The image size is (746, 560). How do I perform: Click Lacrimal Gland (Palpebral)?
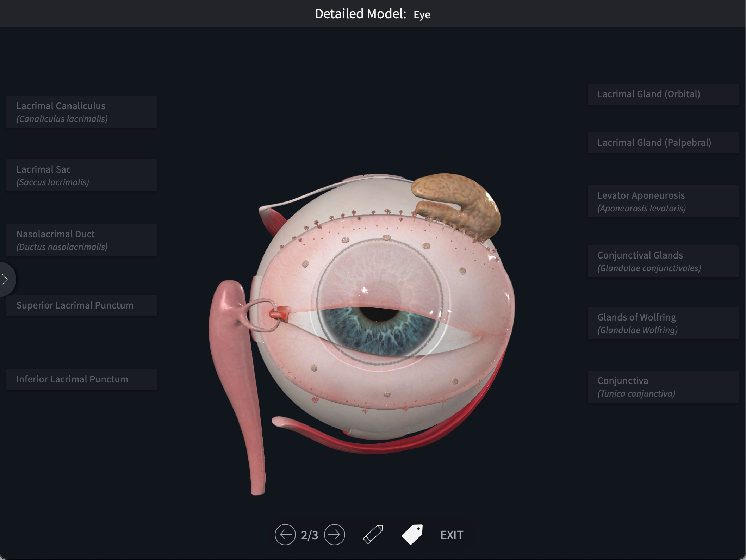(x=663, y=142)
